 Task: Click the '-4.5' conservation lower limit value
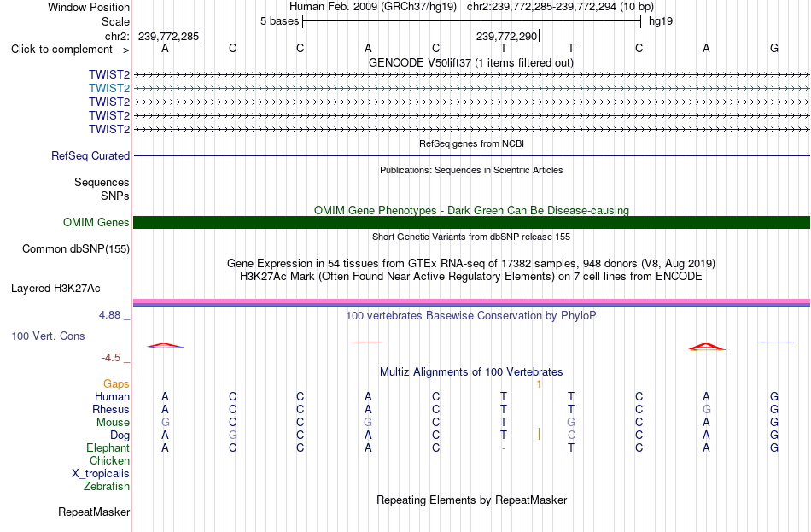coord(111,358)
